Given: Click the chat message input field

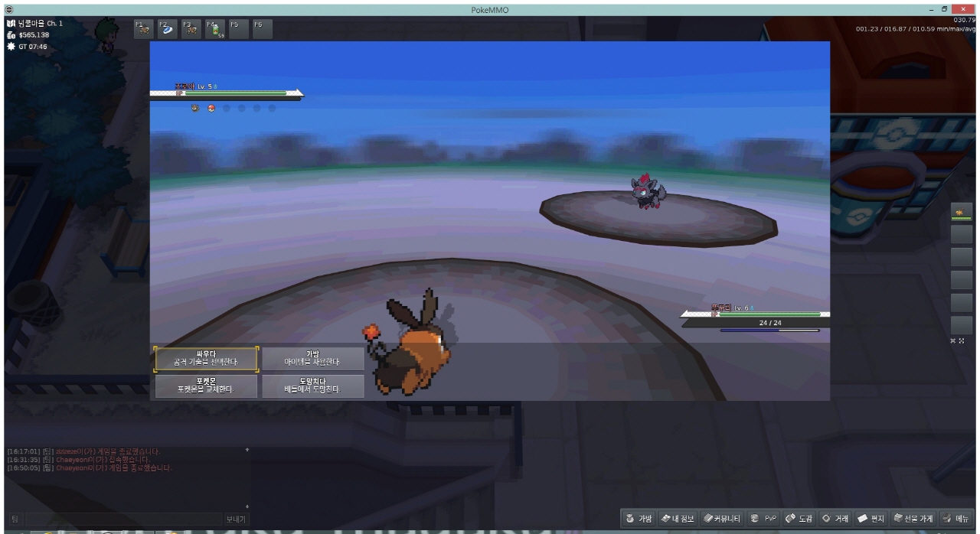Looking at the screenshot, I should point(122,519).
